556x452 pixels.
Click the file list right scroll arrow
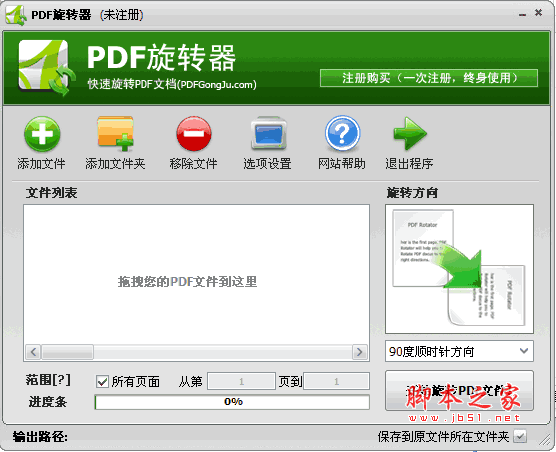[x=359, y=352]
